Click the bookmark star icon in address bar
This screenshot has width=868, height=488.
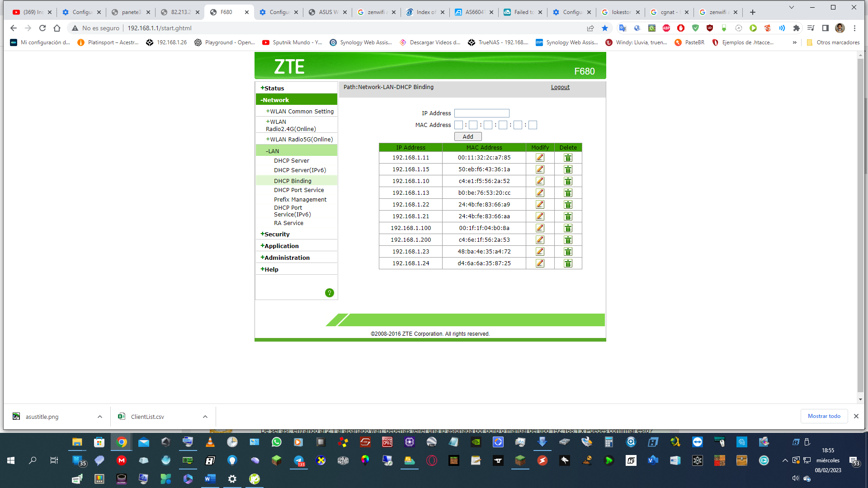(605, 28)
